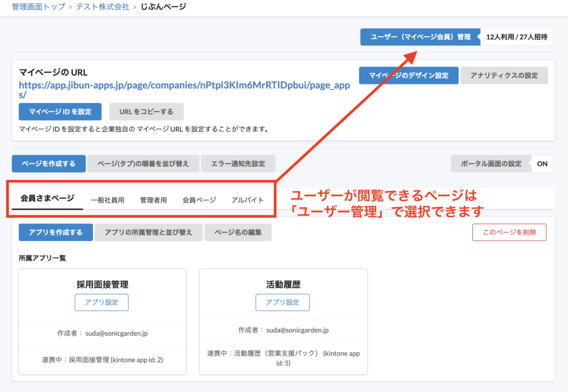This screenshot has width=568, height=392.
Task: Open アプリ設定 for 活動履歴
Action: [x=283, y=302]
